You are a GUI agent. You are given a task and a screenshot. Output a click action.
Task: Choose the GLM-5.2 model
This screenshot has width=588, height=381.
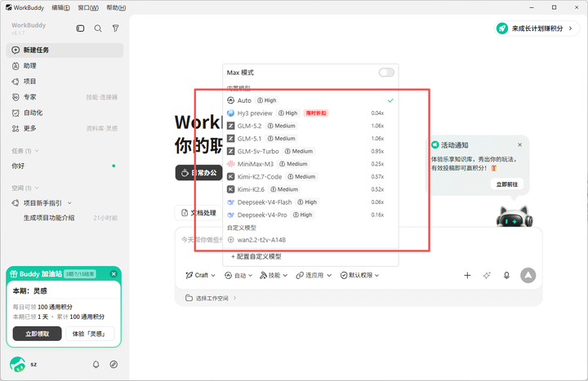click(310, 126)
